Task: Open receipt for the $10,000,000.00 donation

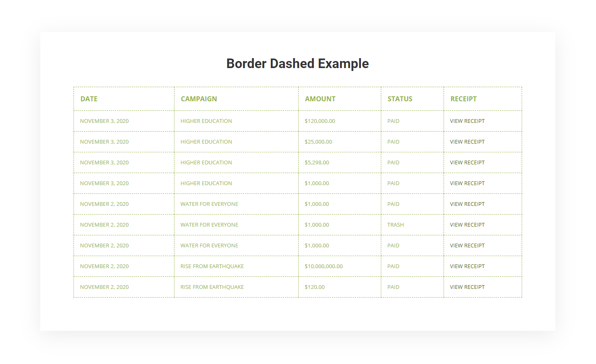Action: (467, 266)
